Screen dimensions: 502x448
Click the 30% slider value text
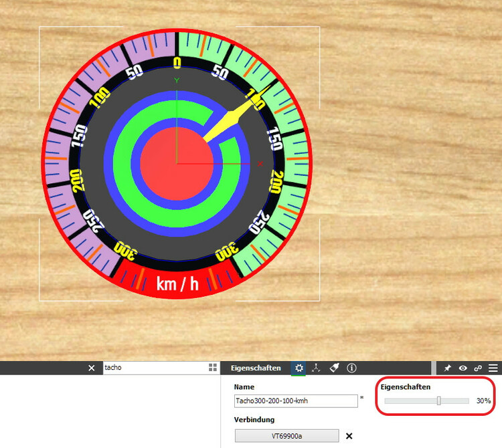(x=483, y=401)
